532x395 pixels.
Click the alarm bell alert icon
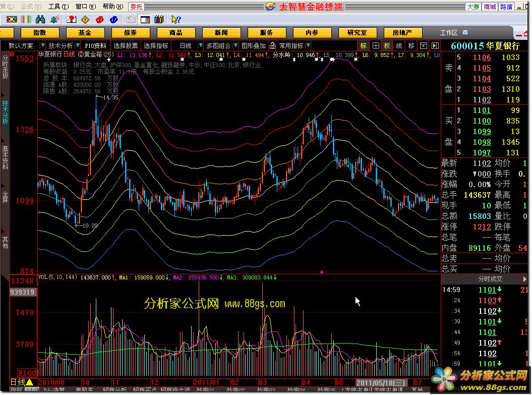pos(54,20)
